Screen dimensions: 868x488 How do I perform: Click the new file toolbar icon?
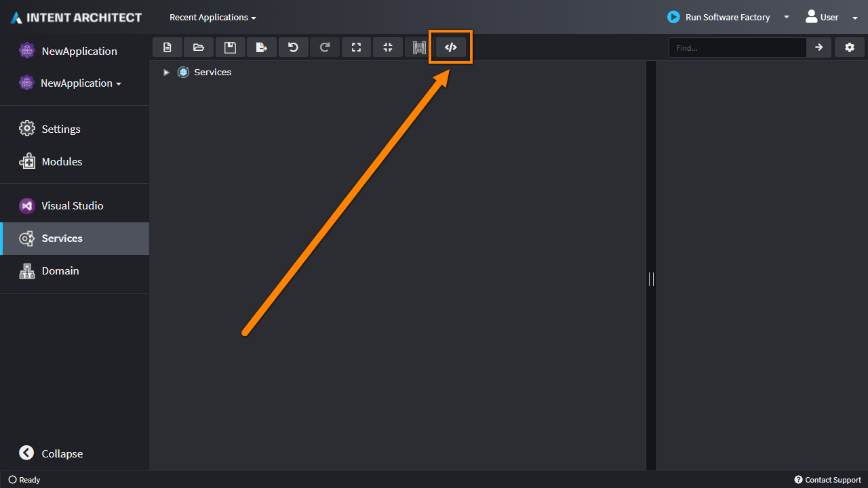pos(167,47)
